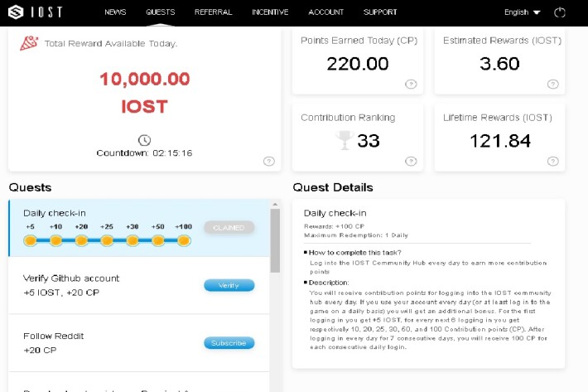The height and width of the screenshot is (392, 588).
Task: Open help icon under Contribution Ranking
Action: pyautogui.click(x=411, y=162)
